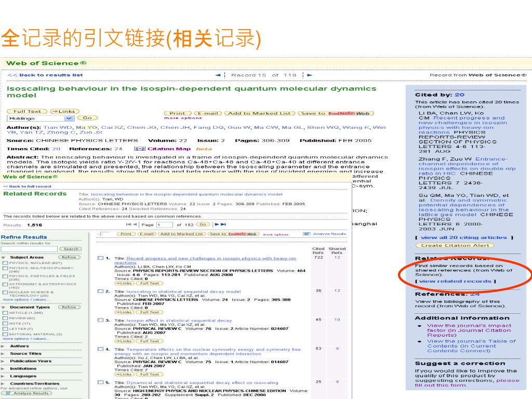
Task: Click in search within results field
Action: coord(29,249)
